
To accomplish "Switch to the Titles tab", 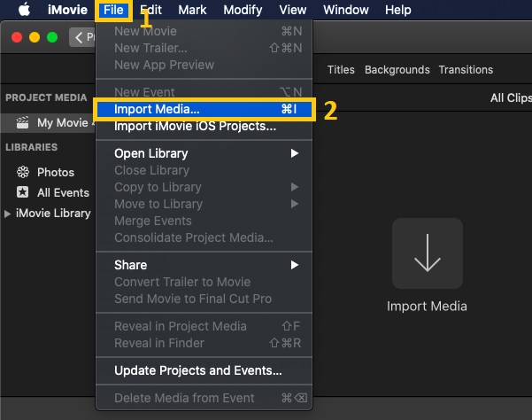I will click(341, 70).
